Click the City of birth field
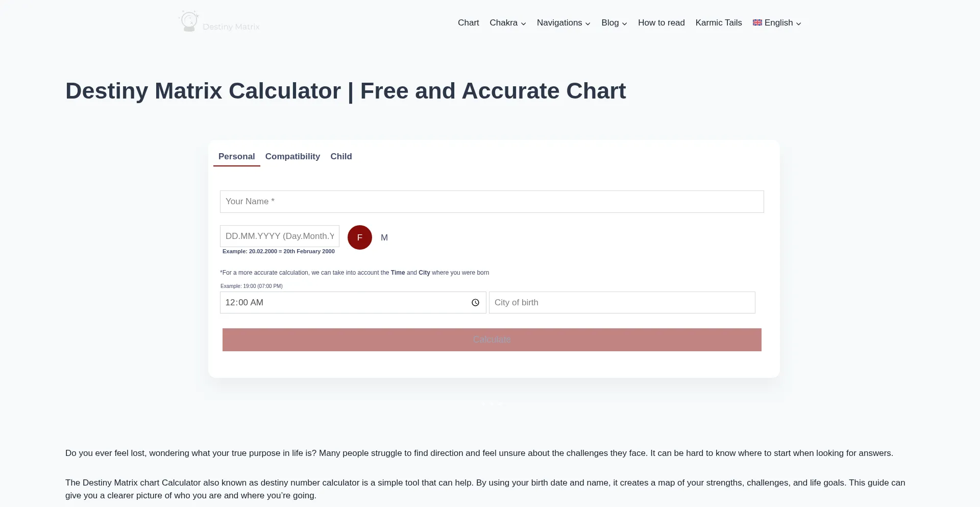Image resolution: width=980 pixels, height=507 pixels. coord(622,303)
